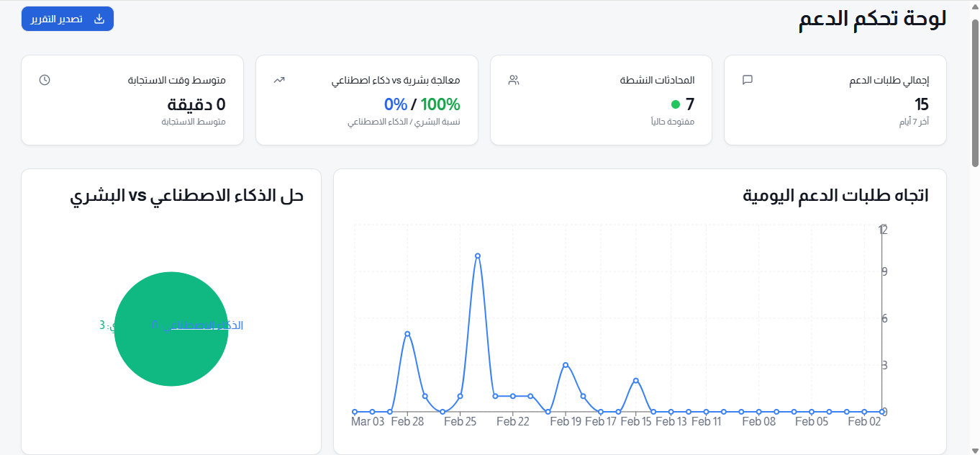Click the Feb 15 data point on chart

[x=636, y=380]
